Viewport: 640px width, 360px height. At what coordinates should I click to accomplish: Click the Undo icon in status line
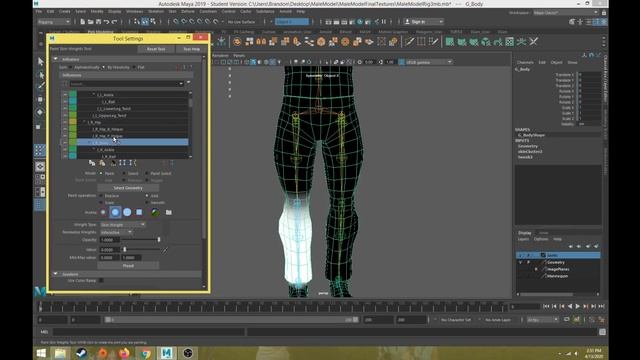(x=107, y=22)
